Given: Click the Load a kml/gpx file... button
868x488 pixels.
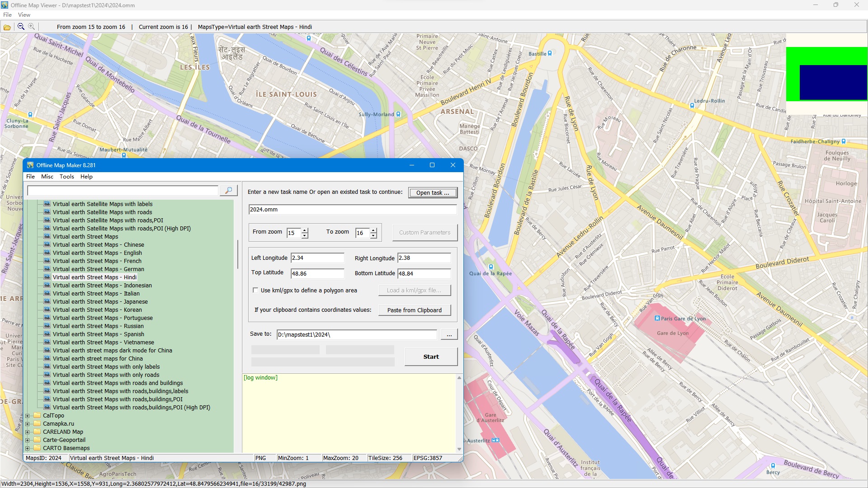Looking at the screenshot, I should [414, 290].
